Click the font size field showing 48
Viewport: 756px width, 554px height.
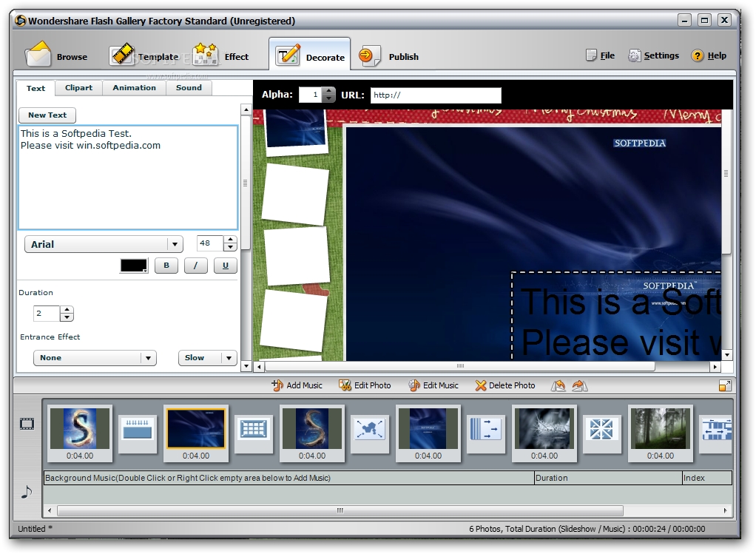(210, 243)
